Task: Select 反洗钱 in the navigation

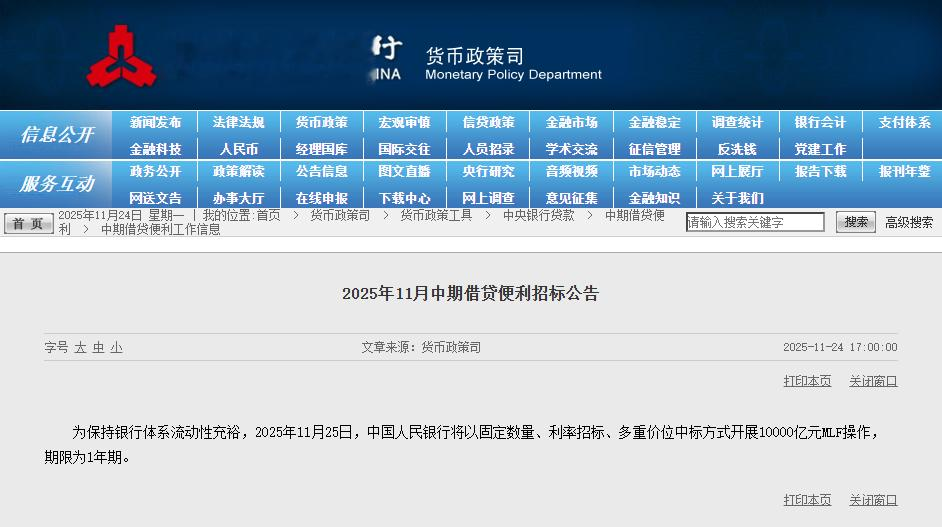Action: click(737, 149)
